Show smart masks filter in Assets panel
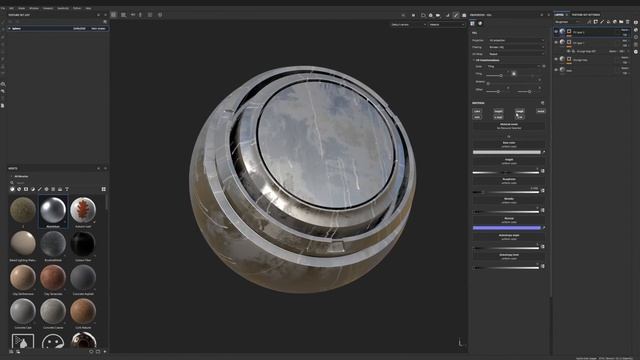Image resolution: width=640 pixels, height=360 pixels. click(26, 189)
